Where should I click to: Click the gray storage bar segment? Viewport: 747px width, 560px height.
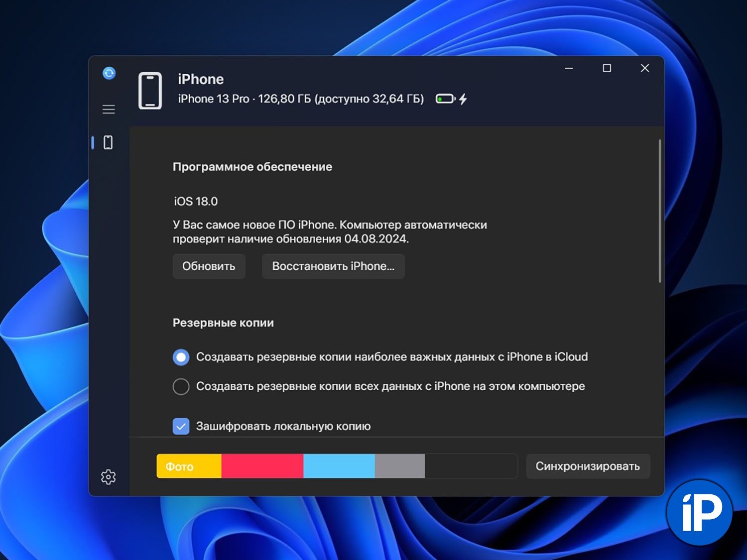pos(399,466)
